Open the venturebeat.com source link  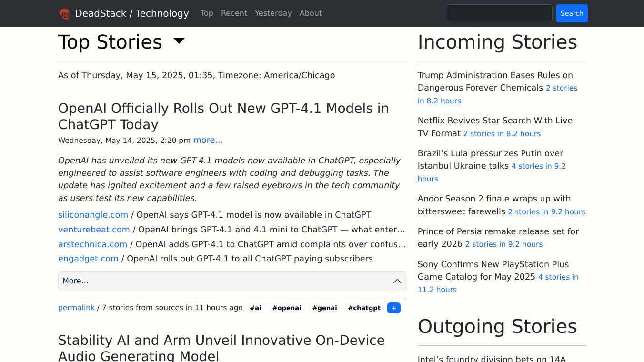[94, 230]
